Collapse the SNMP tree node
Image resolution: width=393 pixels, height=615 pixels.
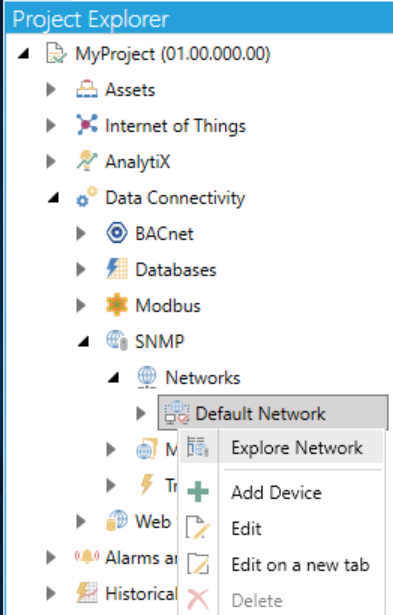point(83,342)
